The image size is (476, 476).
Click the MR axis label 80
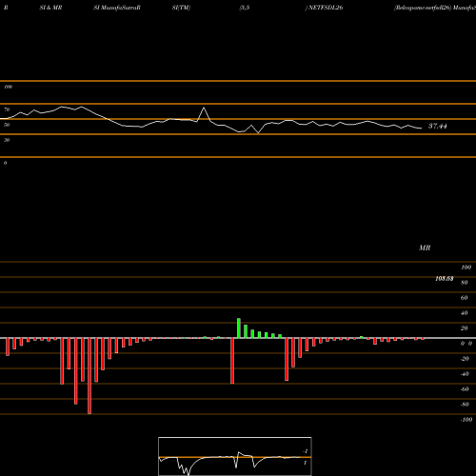465,283
